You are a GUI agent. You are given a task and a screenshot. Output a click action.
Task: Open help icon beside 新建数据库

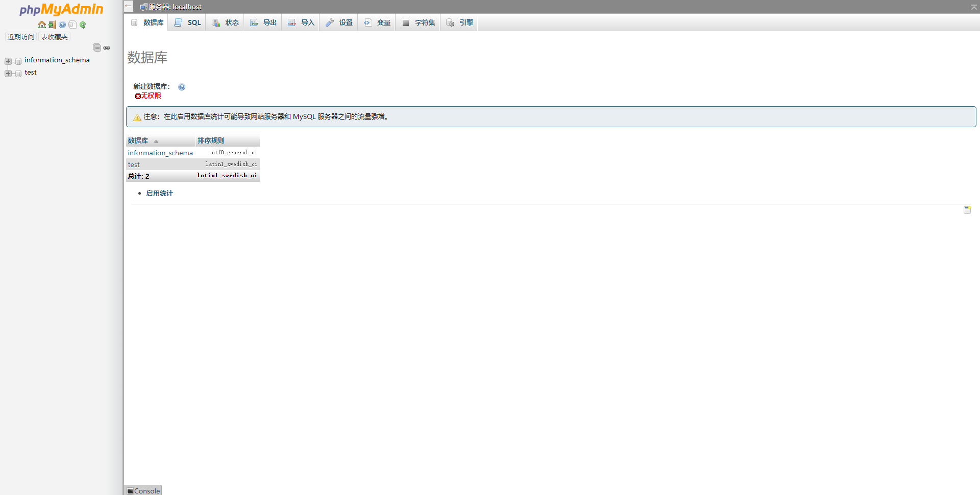point(182,87)
